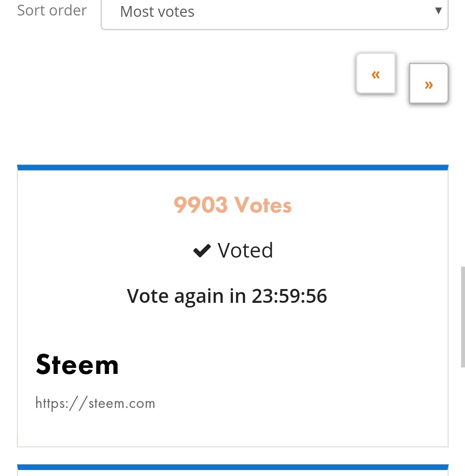The image size is (465, 476).
Task: Open the Sort order dropdown
Action: click(274, 12)
